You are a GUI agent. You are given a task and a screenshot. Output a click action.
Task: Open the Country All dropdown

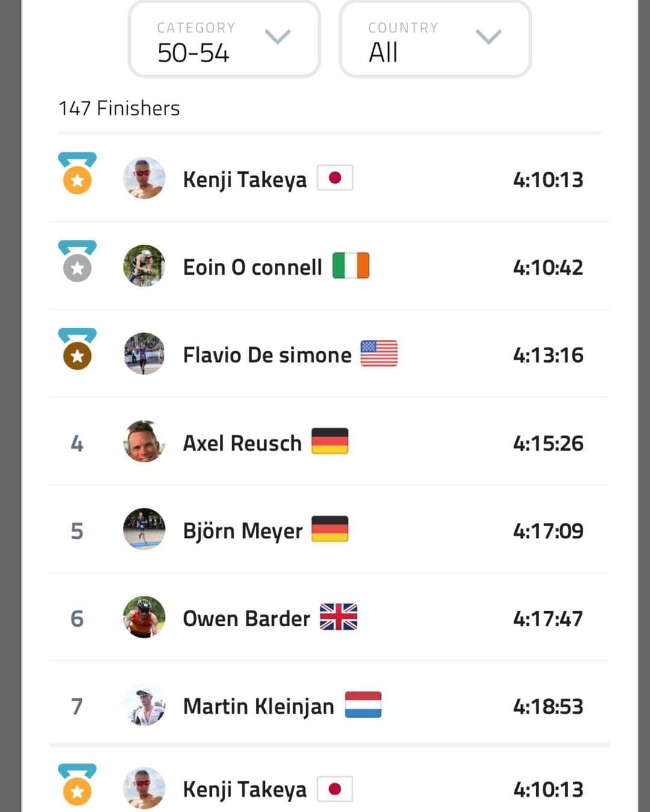tap(435, 40)
